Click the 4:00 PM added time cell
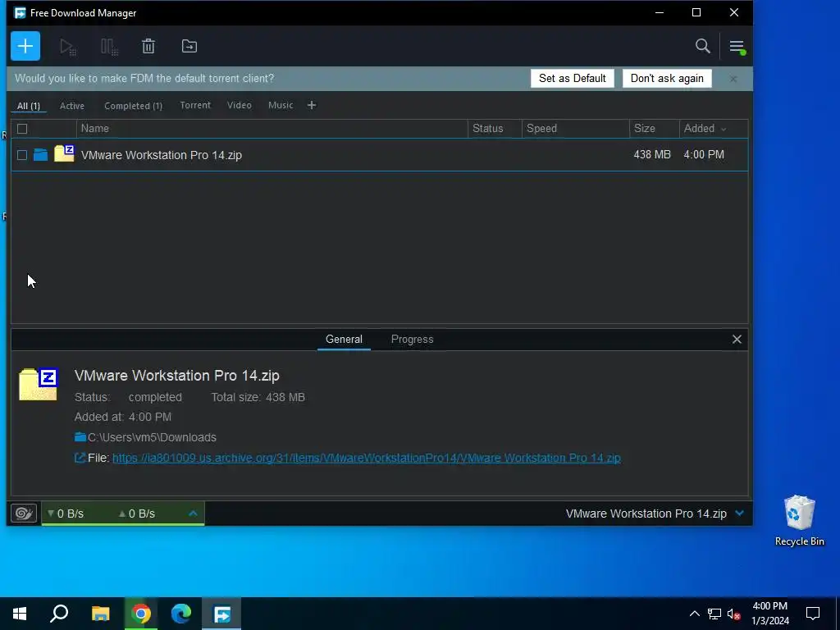840x630 pixels. [703, 154]
